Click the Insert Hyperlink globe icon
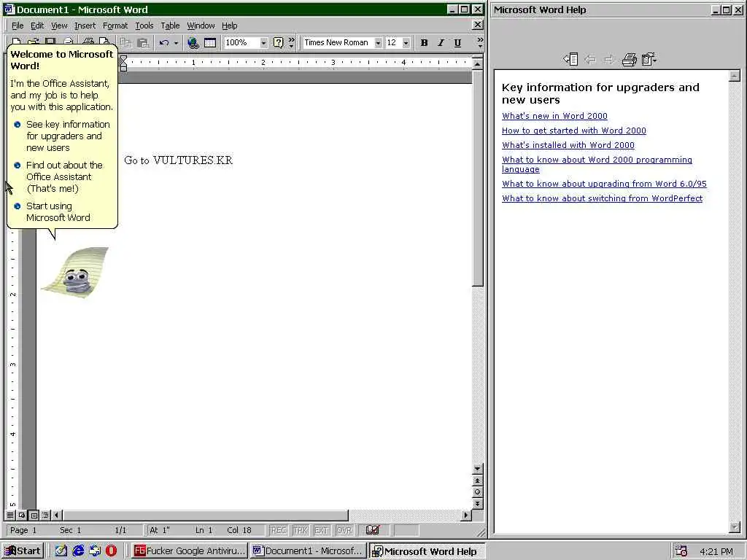Screen dimensions: 747x560 (193, 43)
